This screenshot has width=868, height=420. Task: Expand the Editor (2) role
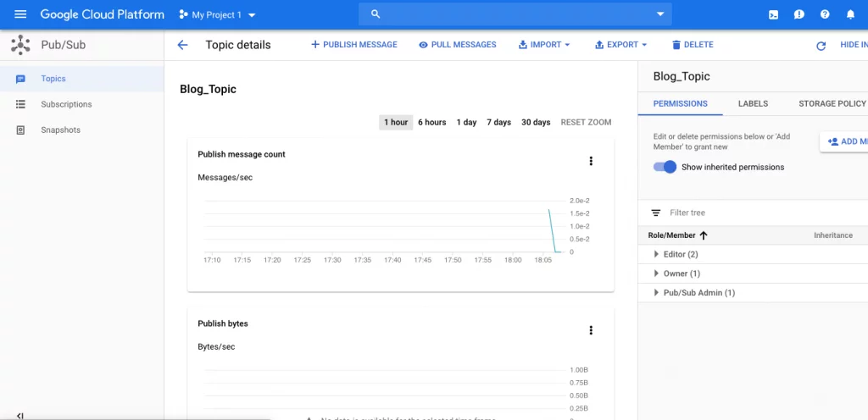(x=657, y=254)
